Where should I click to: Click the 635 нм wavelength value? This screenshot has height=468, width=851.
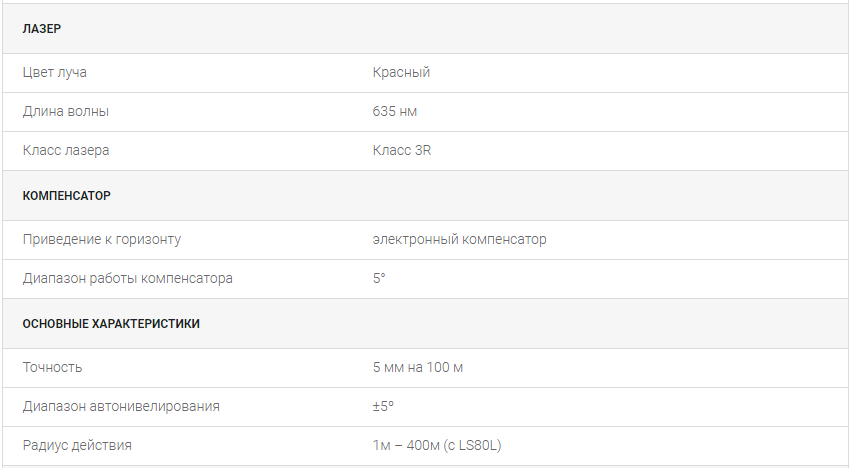tap(395, 111)
